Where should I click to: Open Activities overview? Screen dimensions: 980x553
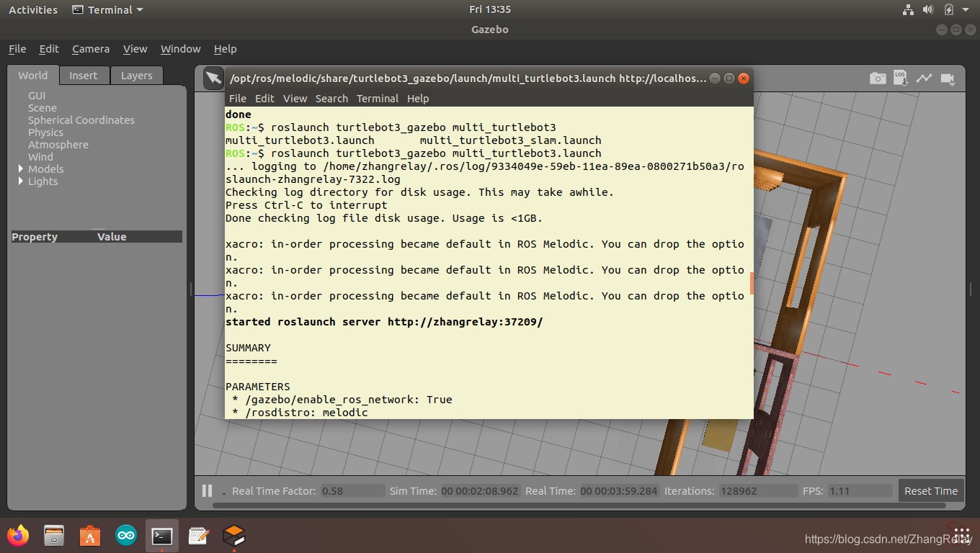click(x=33, y=10)
